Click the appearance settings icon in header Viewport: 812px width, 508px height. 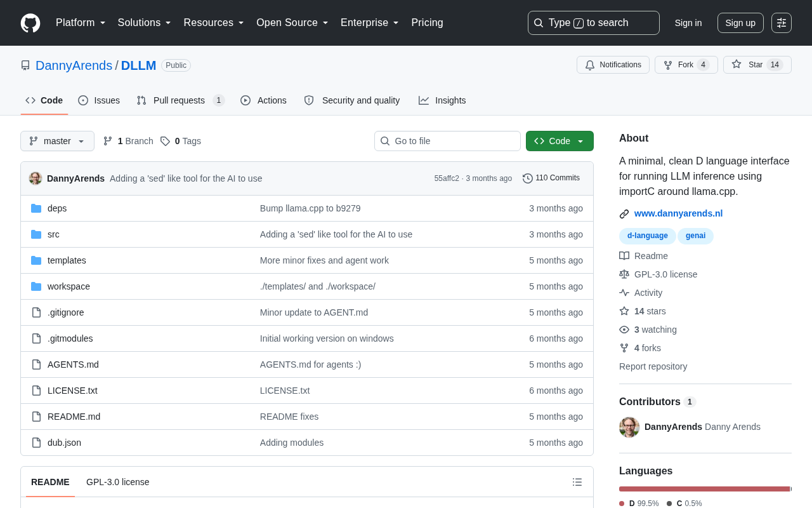[782, 23]
